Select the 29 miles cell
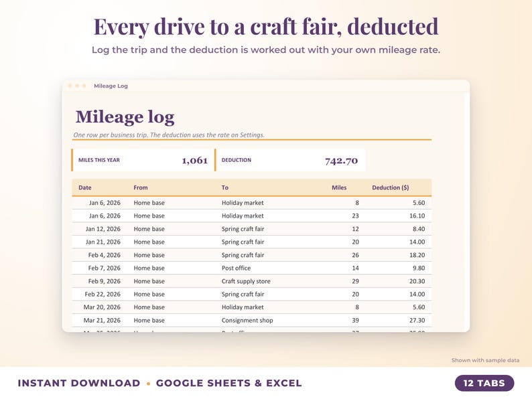532x399 pixels. point(355,281)
